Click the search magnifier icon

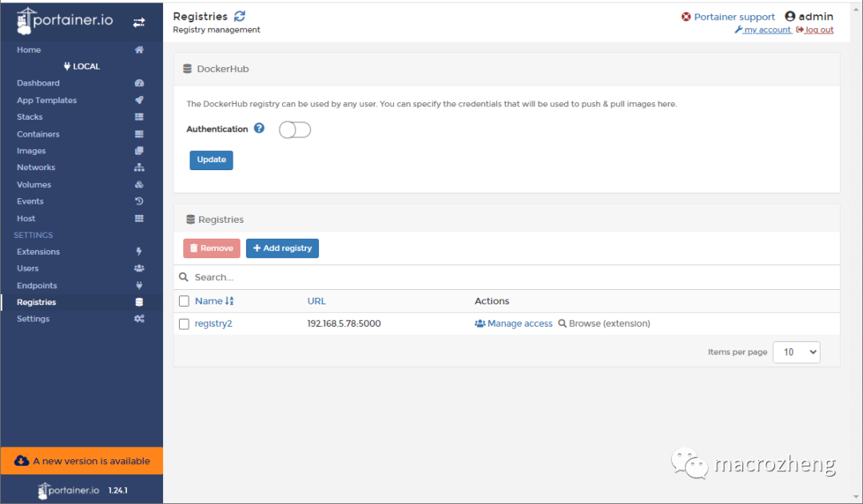point(184,276)
